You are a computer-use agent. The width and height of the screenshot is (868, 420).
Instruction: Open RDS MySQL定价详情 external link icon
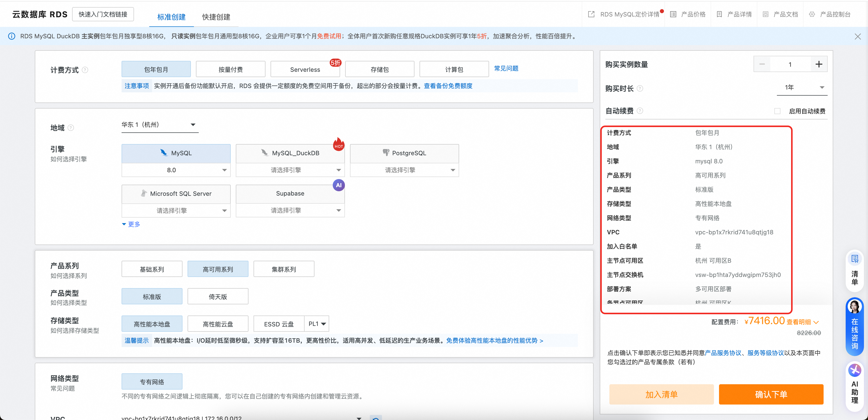tap(591, 14)
